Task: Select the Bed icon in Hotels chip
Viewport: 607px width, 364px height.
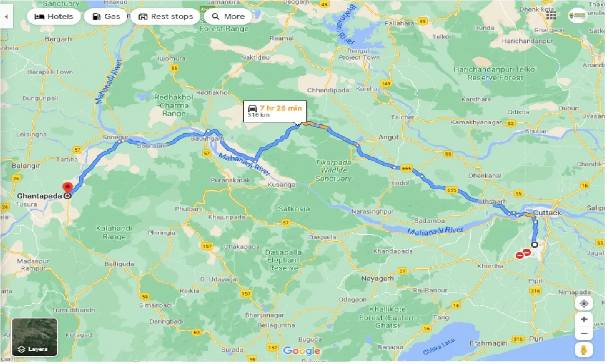Action: pos(40,17)
